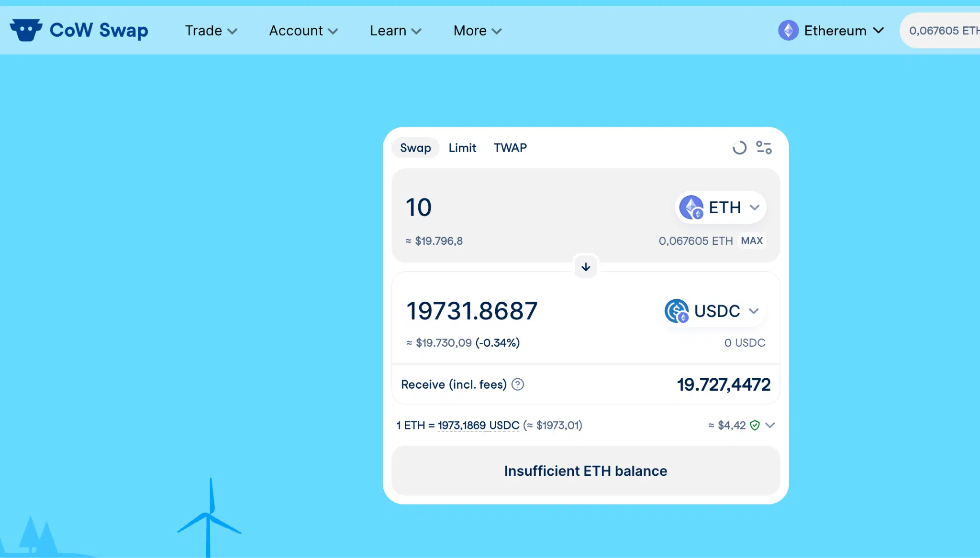The height and width of the screenshot is (558, 980).
Task: Click the Receive fees help question mark
Action: tap(518, 384)
